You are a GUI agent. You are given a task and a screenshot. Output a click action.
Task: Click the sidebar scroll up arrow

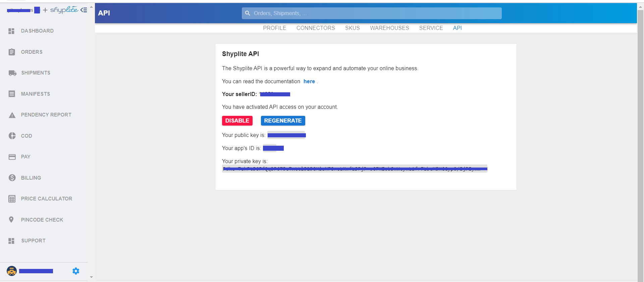[x=91, y=7]
